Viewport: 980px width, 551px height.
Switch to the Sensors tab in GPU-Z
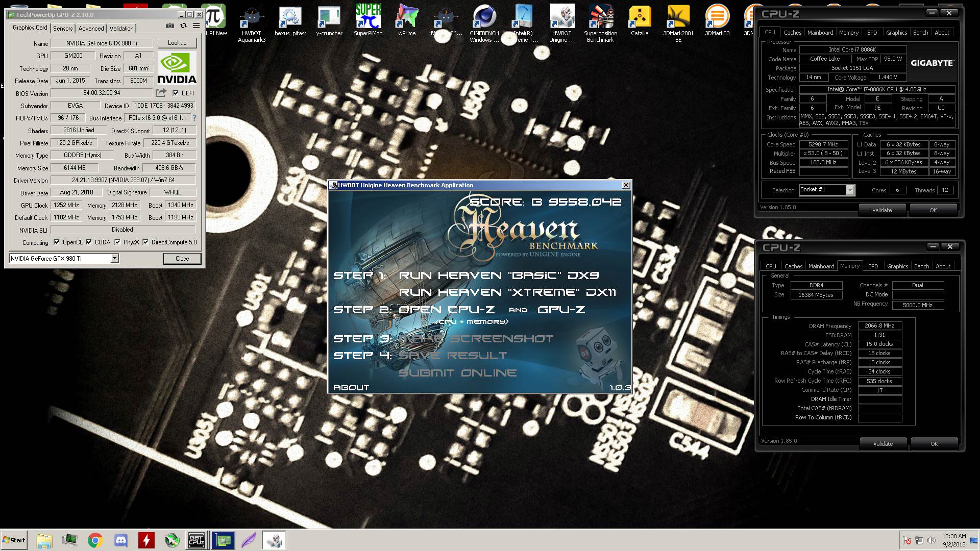click(x=63, y=29)
